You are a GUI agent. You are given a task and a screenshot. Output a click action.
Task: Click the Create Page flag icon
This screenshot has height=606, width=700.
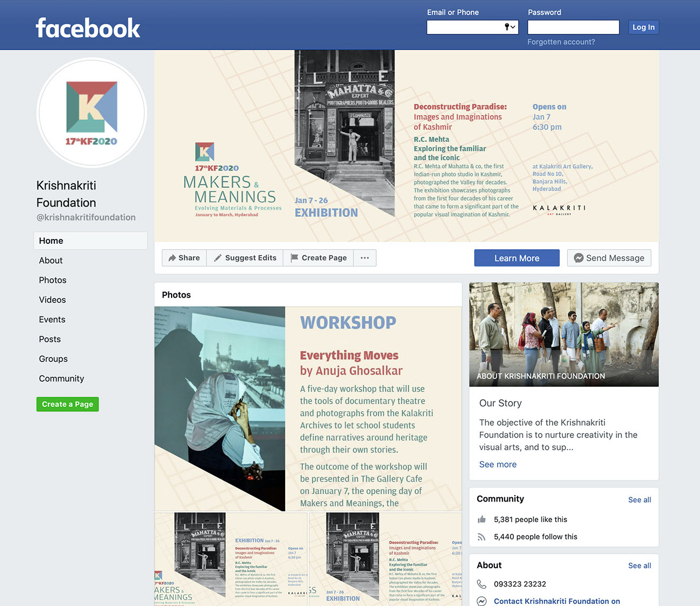294,258
